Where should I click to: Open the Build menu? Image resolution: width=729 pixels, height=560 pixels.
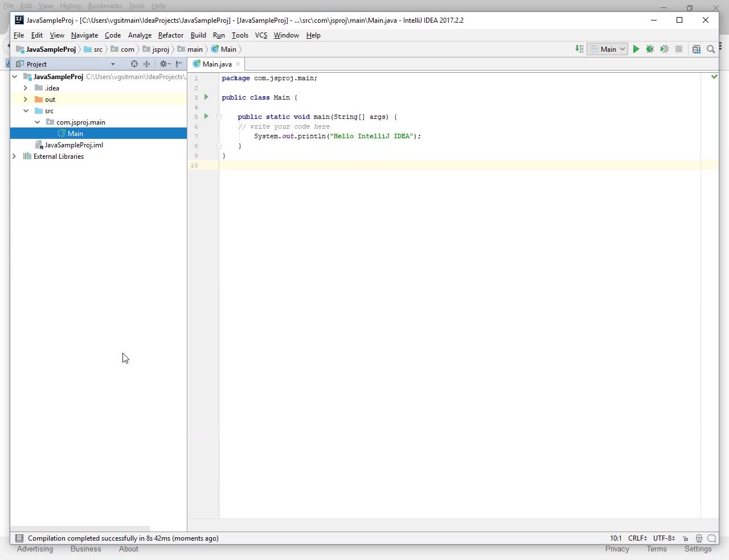[198, 35]
